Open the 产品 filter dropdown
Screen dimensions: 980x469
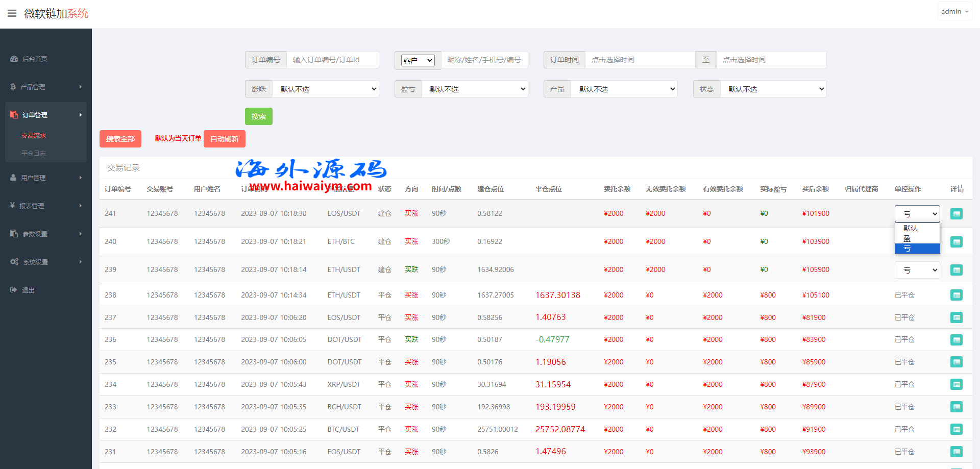624,89
